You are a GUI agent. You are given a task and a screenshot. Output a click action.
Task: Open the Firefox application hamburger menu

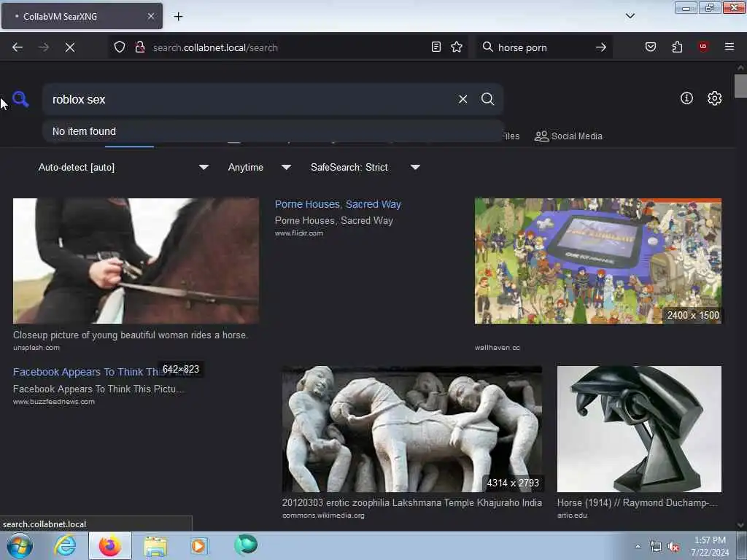tap(729, 47)
